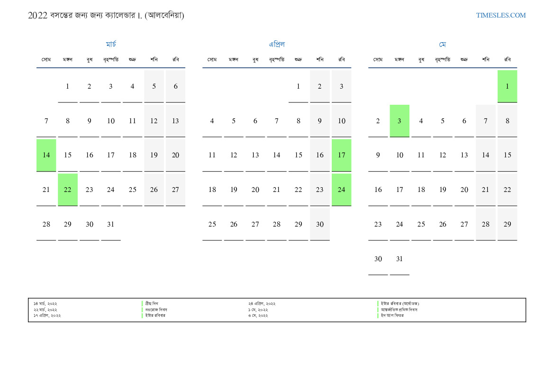The height and width of the screenshot is (392, 554).
Task: Select the মে month title
Action: pos(442,45)
